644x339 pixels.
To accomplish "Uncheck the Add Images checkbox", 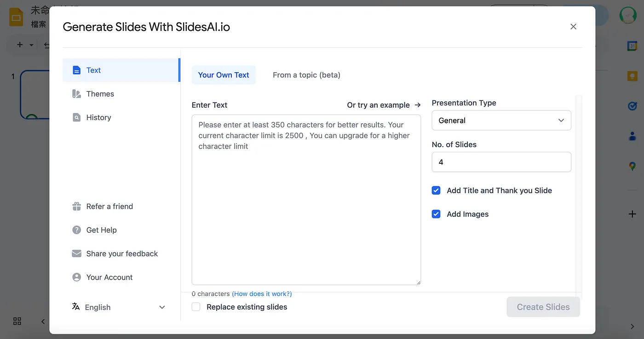I will (436, 214).
